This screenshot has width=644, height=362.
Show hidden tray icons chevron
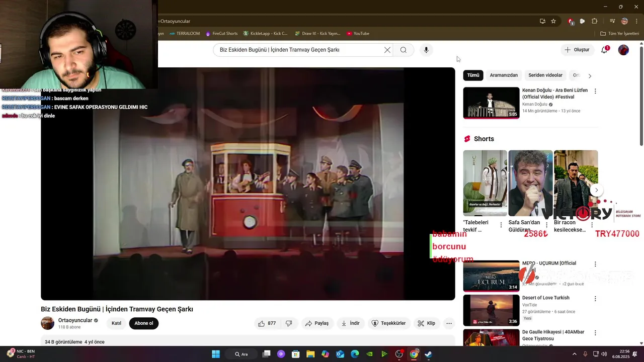pyautogui.click(x=575, y=354)
